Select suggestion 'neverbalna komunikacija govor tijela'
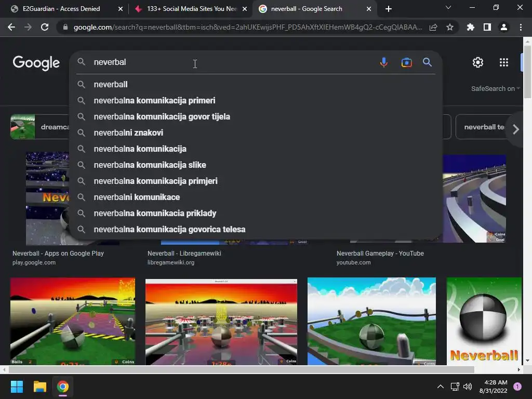Screen dimensions: 532x399 [x=256, y=117]
